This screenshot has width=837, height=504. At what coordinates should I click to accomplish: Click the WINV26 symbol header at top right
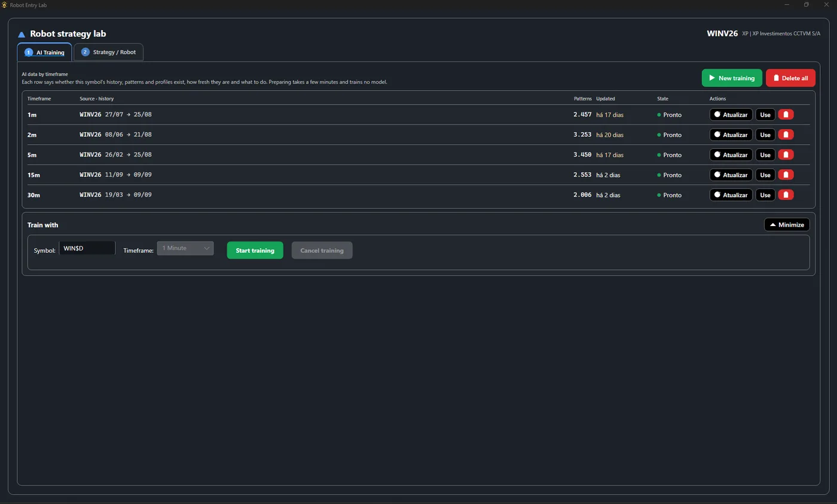coord(722,33)
